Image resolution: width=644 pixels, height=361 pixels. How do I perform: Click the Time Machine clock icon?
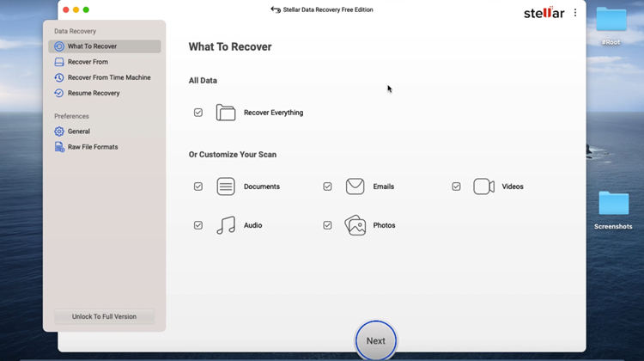(59, 77)
